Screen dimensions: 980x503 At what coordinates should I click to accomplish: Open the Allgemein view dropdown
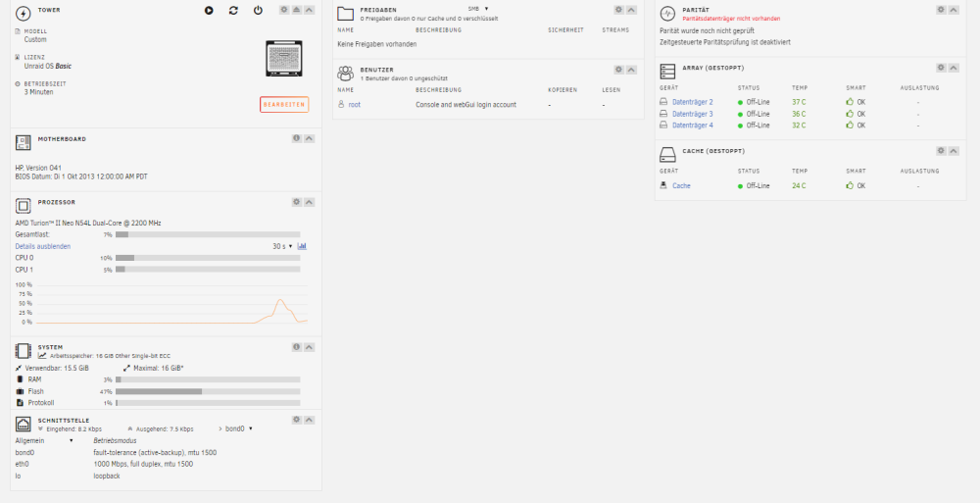click(44, 441)
